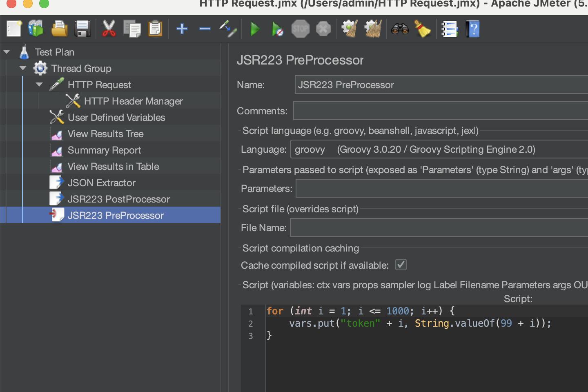Image resolution: width=588 pixels, height=392 pixels.
Task: Click the Copy icon in toolbar
Action: pos(132,29)
